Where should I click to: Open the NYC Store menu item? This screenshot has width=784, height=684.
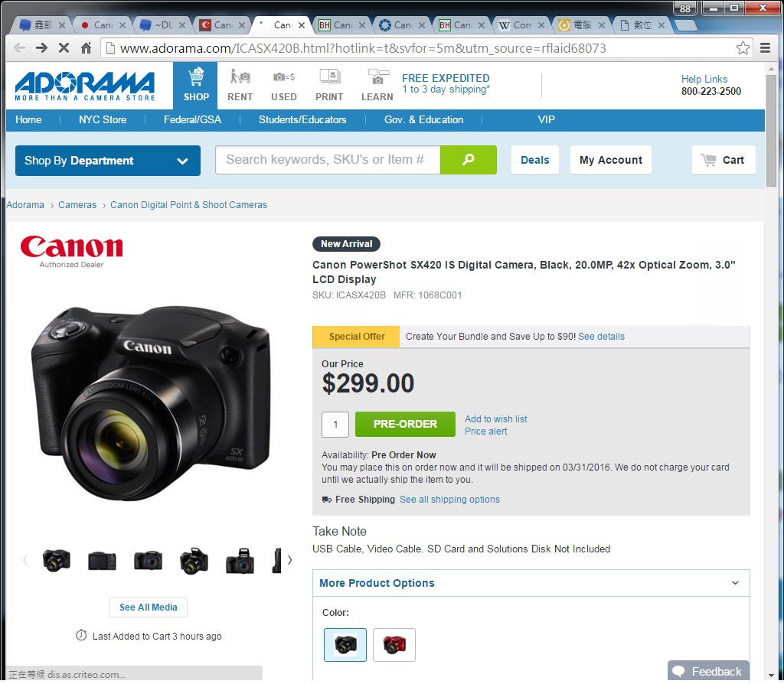[x=103, y=120]
